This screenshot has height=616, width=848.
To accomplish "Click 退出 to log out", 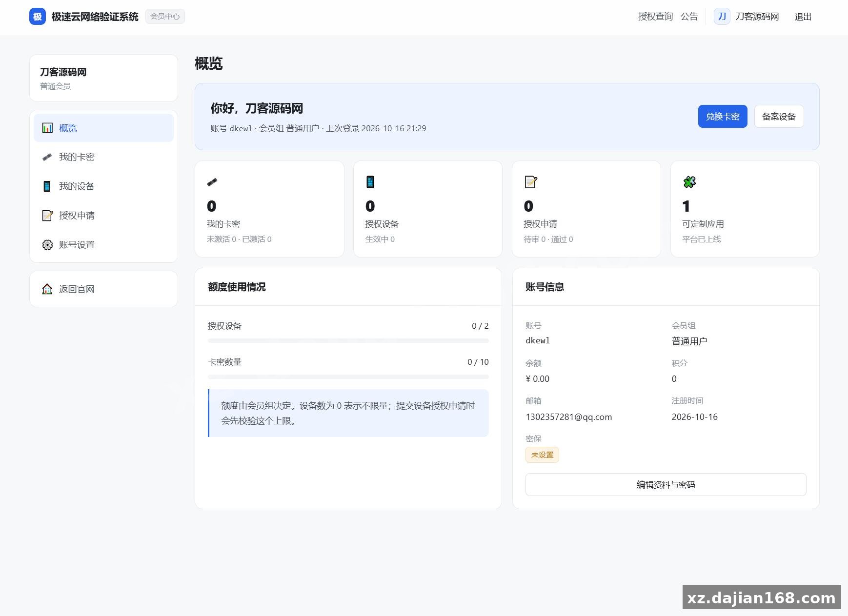I will coord(803,17).
